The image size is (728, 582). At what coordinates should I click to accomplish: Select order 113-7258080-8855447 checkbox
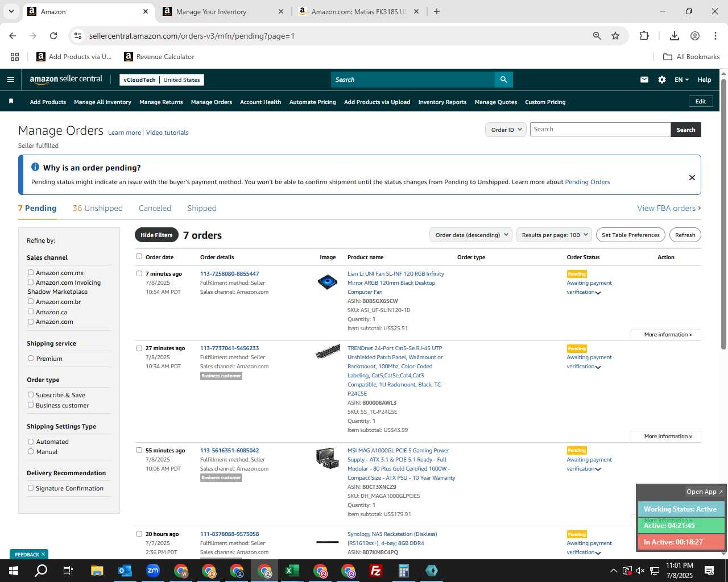[139, 273]
